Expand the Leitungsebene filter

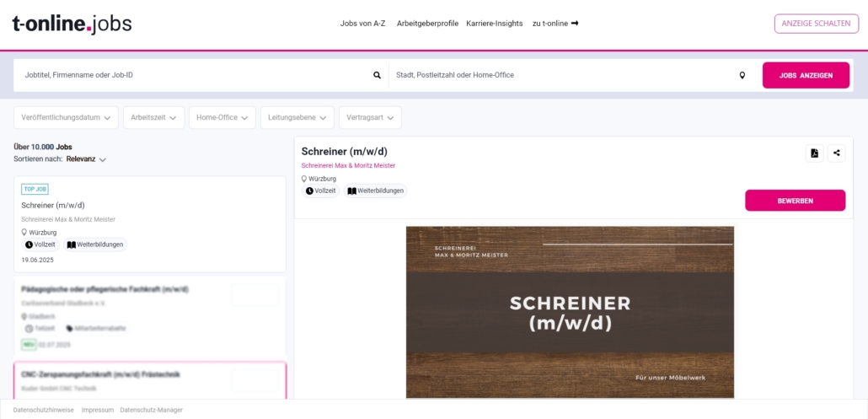pyautogui.click(x=297, y=117)
